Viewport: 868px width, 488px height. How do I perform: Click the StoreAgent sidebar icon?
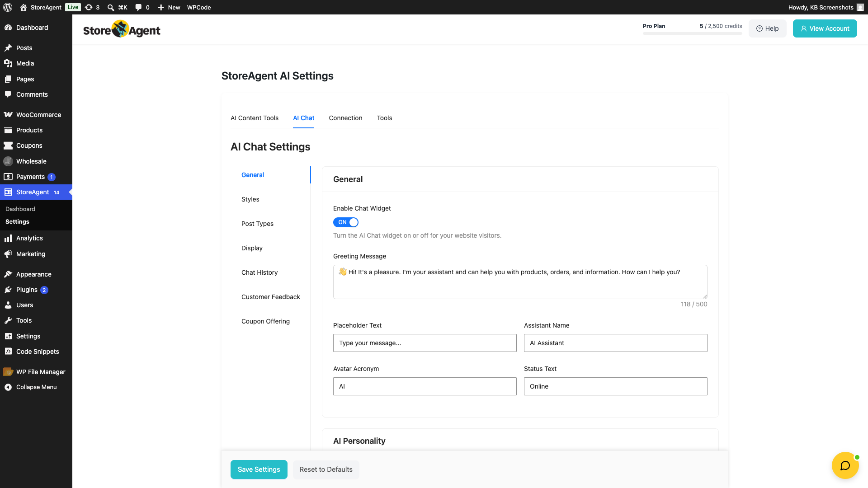click(x=8, y=192)
